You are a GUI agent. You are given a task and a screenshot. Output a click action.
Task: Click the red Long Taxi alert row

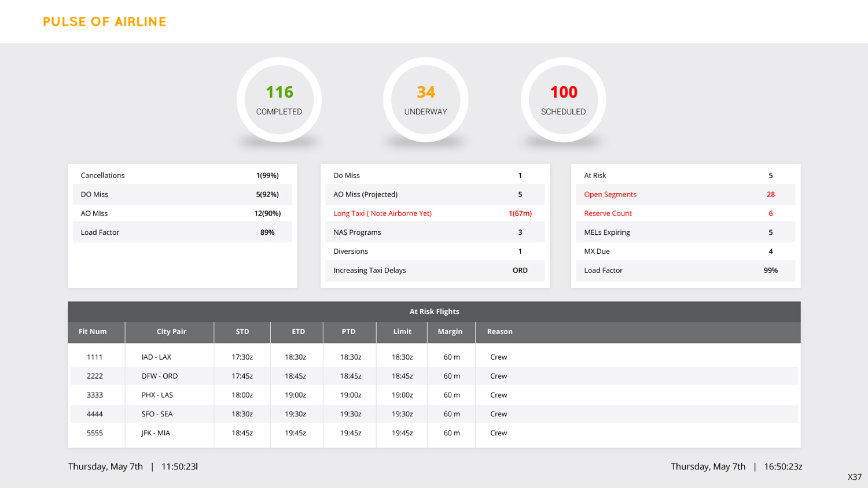pyautogui.click(x=434, y=213)
